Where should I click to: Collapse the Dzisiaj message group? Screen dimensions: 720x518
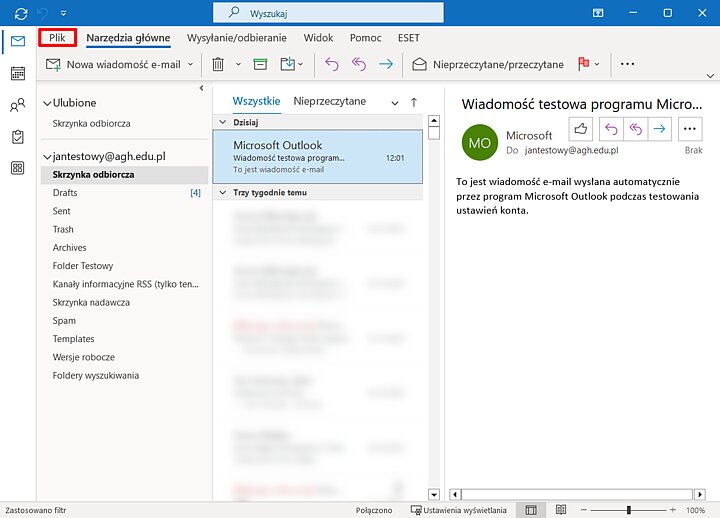click(223, 122)
